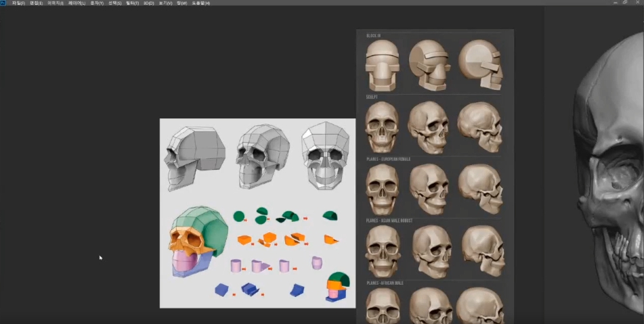Click the front-facing wireframe skull in the white image
The height and width of the screenshot is (324, 644).
[x=326, y=155]
